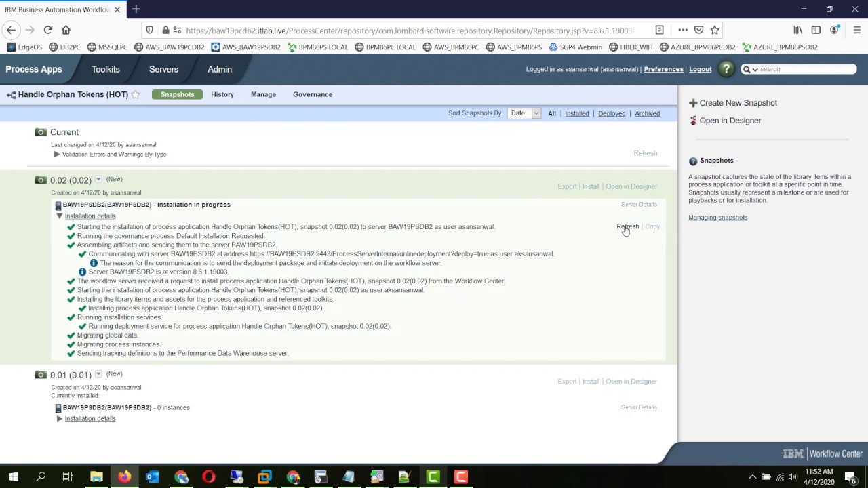This screenshot has height=488, width=868.
Task: Open the DB2PC bookmark
Action: 64,47
